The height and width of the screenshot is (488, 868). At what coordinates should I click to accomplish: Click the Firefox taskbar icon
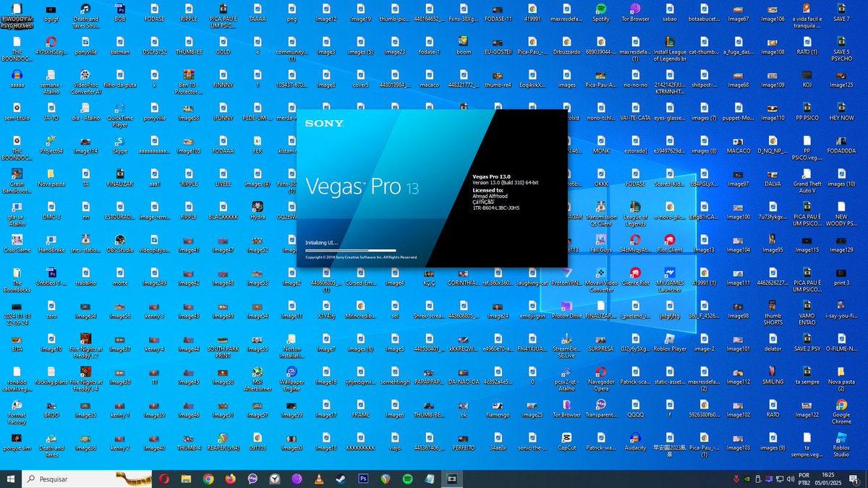(231, 479)
